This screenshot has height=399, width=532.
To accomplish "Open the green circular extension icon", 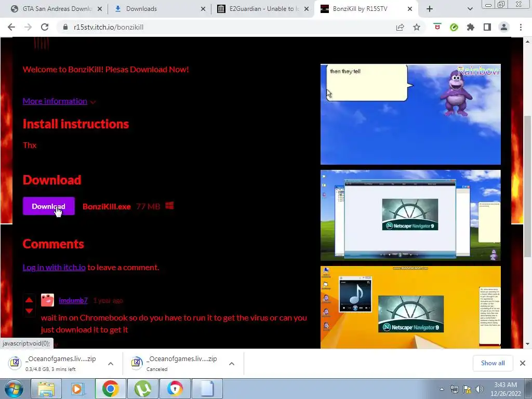I will coord(454,27).
